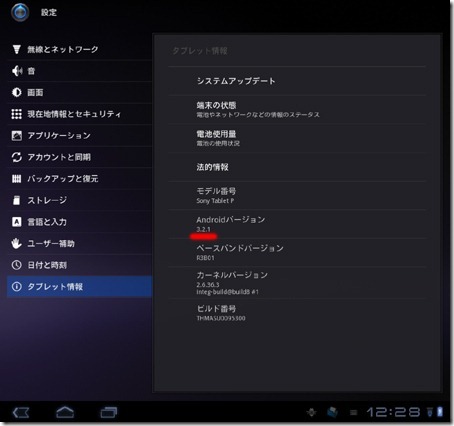
Task: Open the 音 sound speaker icon
Action: (17, 71)
